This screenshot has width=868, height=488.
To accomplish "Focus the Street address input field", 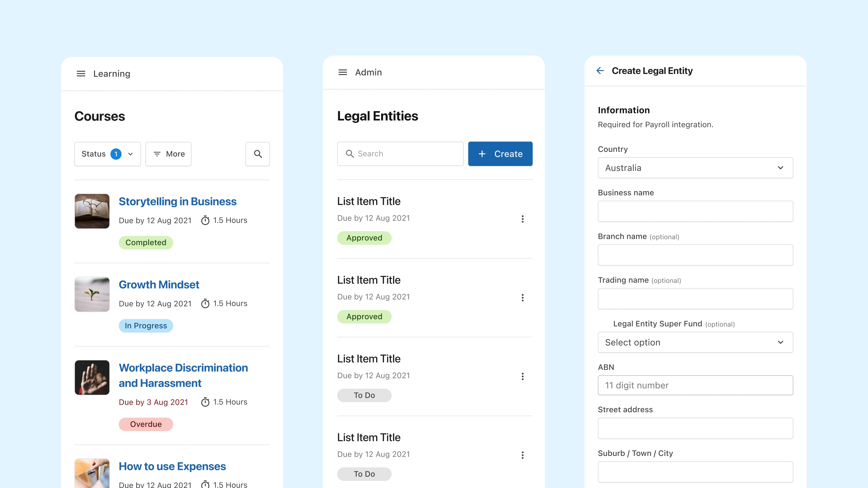I will click(695, 428).
